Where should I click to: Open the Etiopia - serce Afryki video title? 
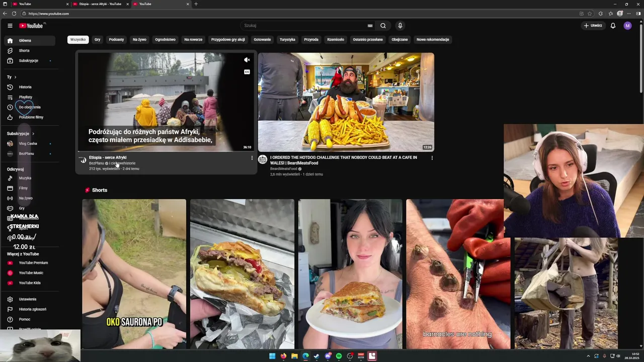pyautogui.click(x=108, y=157)
